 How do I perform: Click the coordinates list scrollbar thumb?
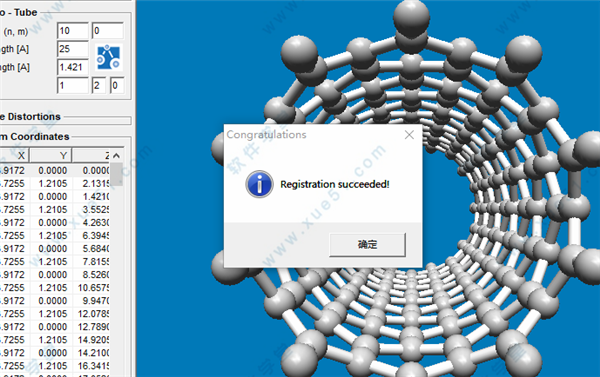[117, 174]
